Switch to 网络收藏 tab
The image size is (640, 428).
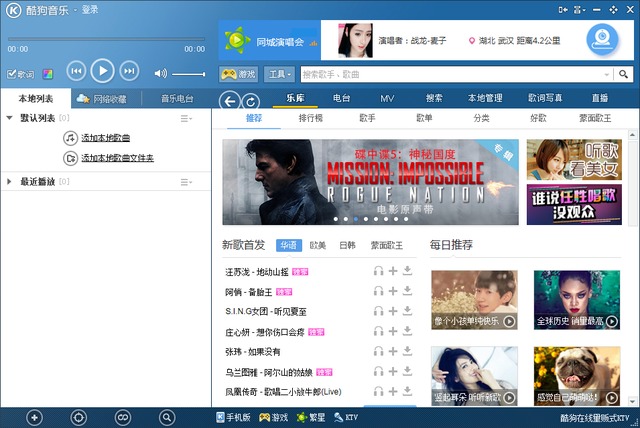102,98
